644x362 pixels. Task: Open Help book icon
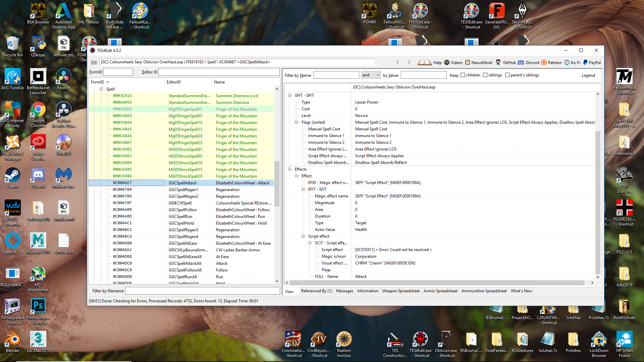click(x=425, y=62)
